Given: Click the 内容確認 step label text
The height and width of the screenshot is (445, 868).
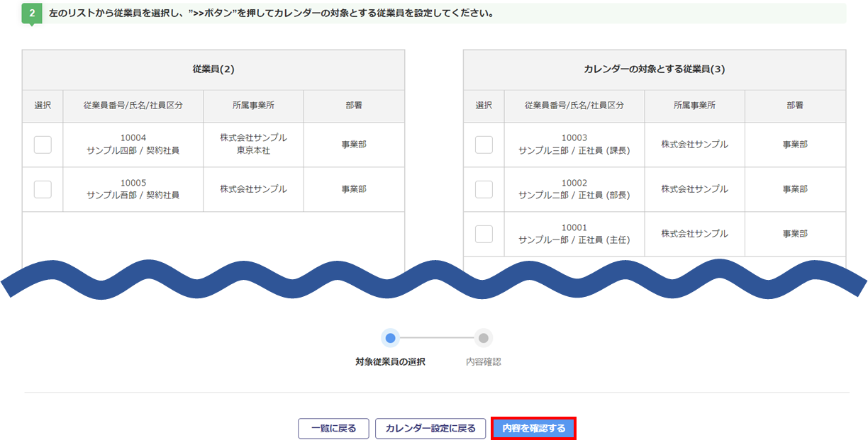Looking at the screenshot, I should (484, 361).
